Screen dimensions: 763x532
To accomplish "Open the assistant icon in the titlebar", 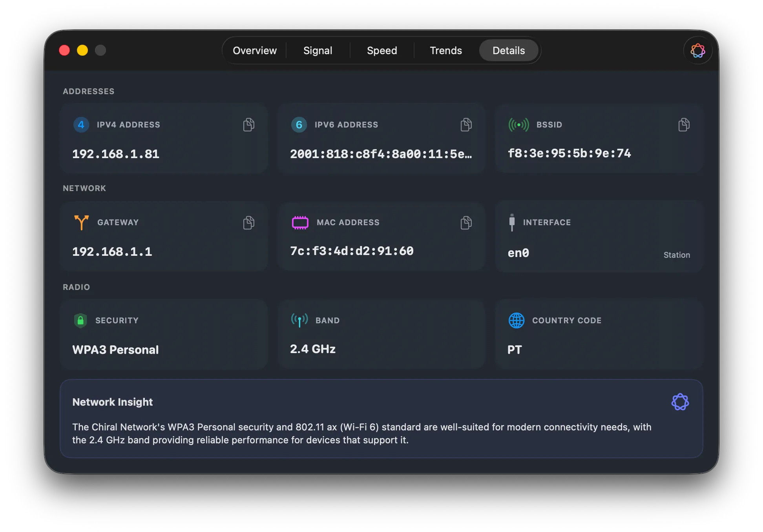I will [697, 50].
